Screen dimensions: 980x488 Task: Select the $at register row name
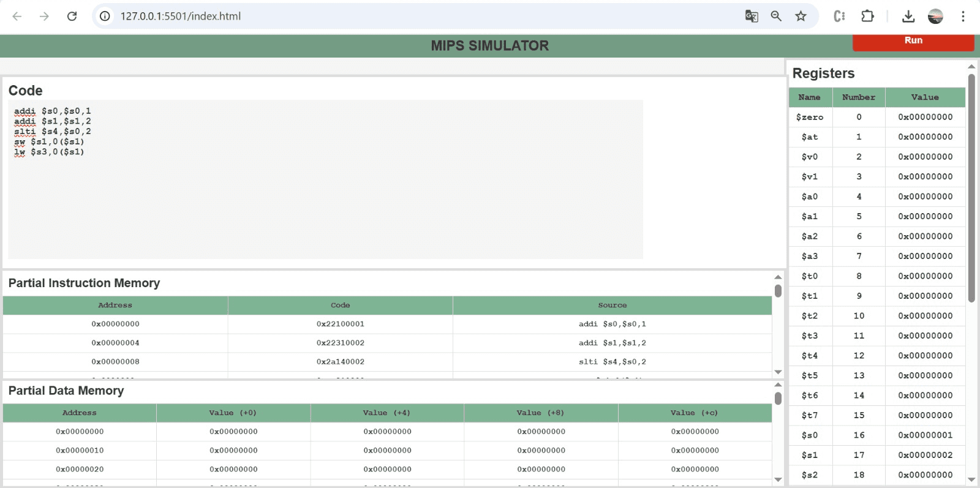pyautogui.click(x=810, y=137)
